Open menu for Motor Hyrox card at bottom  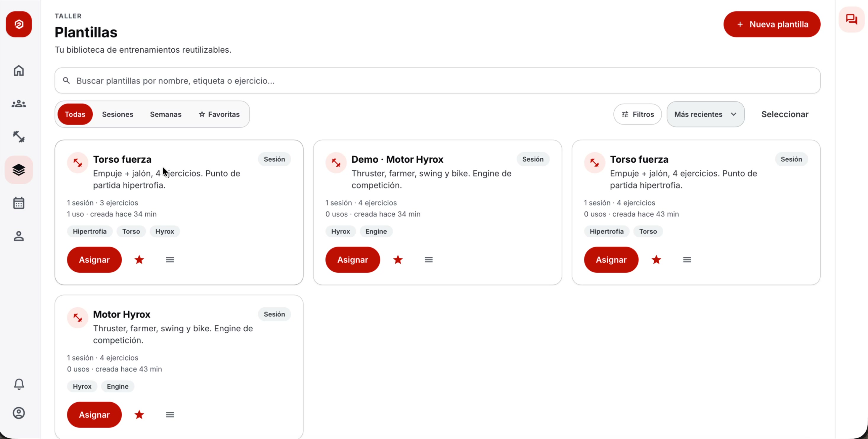[x=170, y=415]
